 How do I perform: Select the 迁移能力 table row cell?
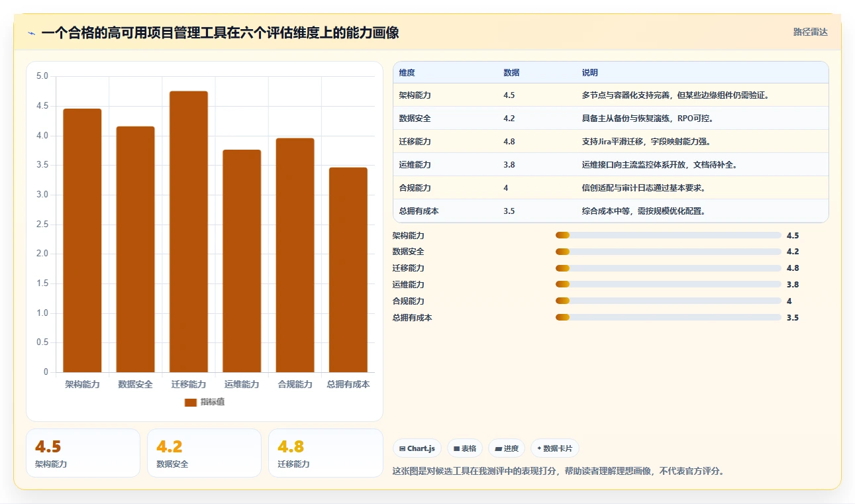(x=415, y=142)
